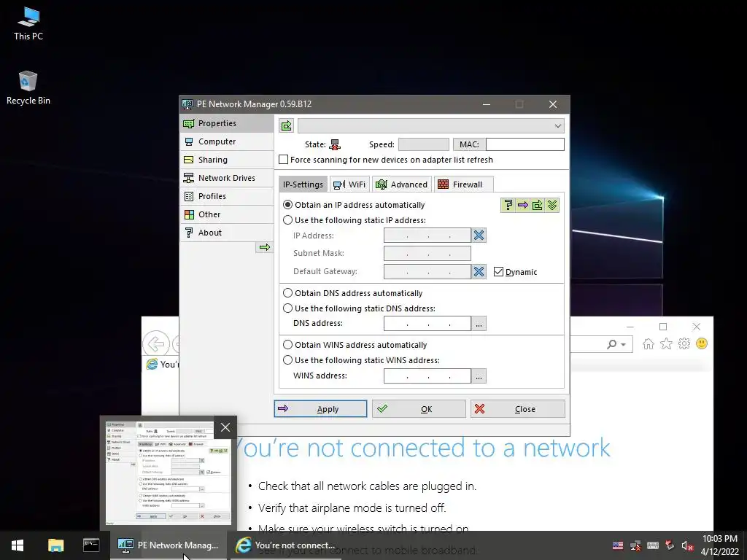Select Obtain an IP address automatically
The height and width of the screenshot is (560, 747).
(x=287, y=205)
